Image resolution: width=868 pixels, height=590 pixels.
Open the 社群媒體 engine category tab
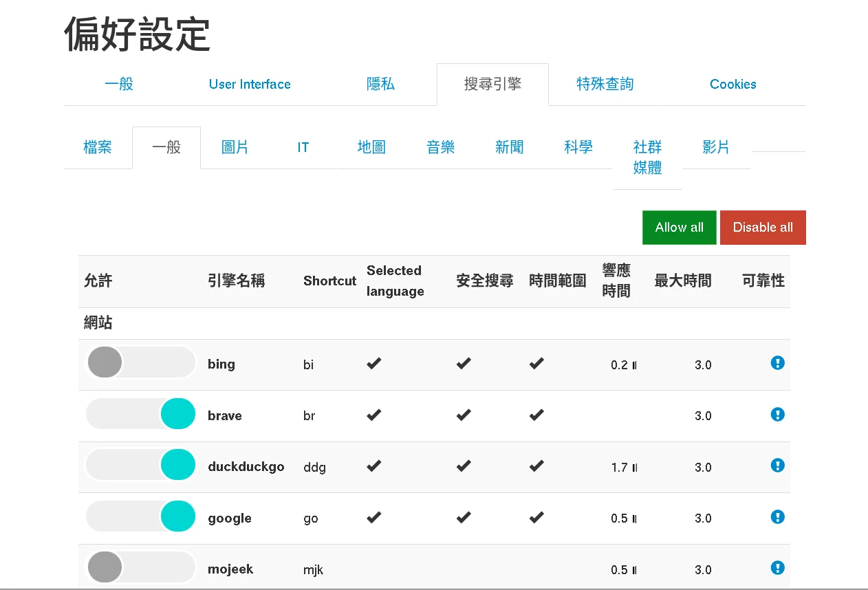(x=647, y=157)
